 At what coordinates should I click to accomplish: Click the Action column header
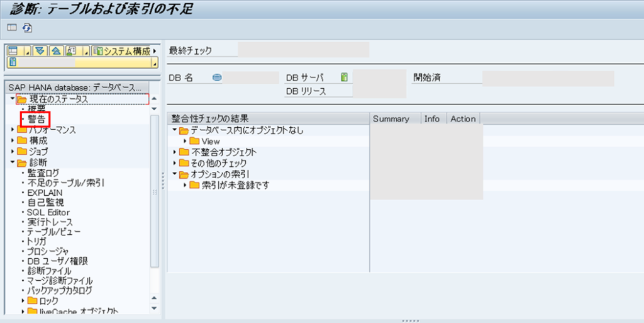[x=464, y=119]
